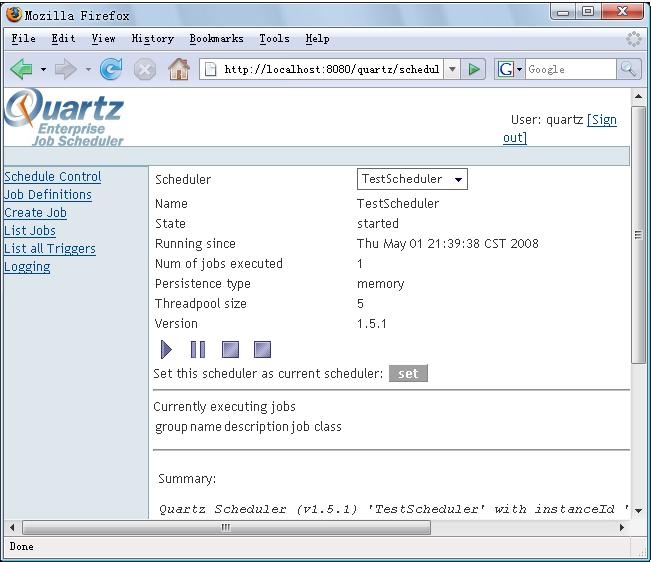Click the magnifying glass search icon
This screenshot has height=562, width=651.
pyautogui.click(x=628, y=69)
